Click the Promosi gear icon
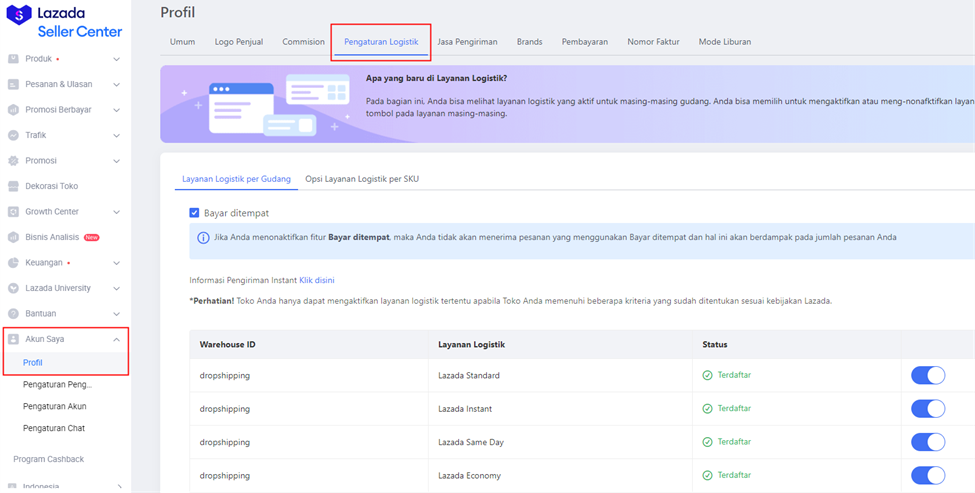 (x=13, y=161)
